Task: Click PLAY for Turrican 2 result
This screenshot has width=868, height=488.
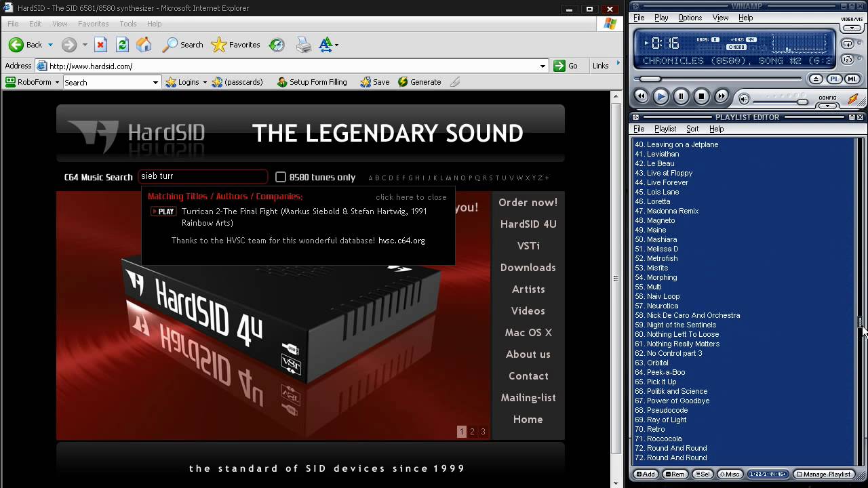Action: point(163,211)
